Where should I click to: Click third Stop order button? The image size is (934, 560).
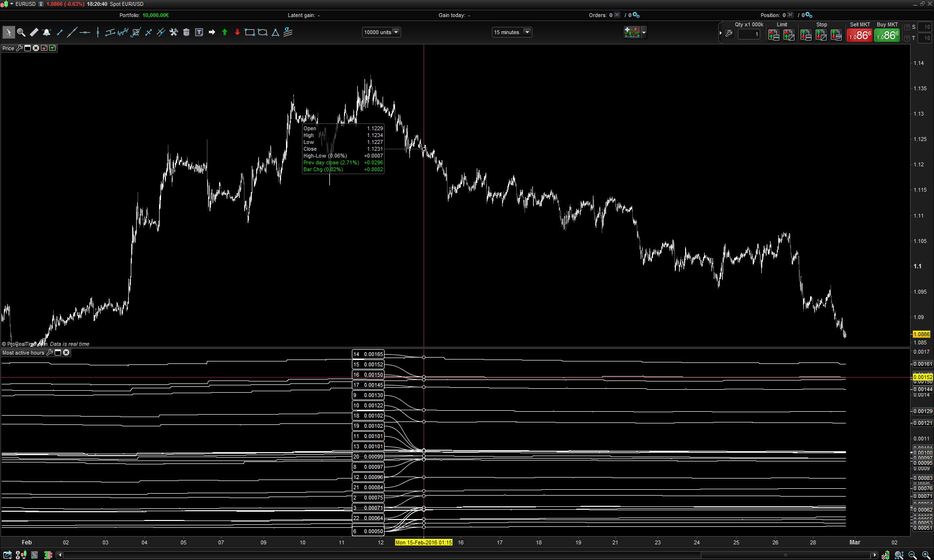(x=836, y=35)
